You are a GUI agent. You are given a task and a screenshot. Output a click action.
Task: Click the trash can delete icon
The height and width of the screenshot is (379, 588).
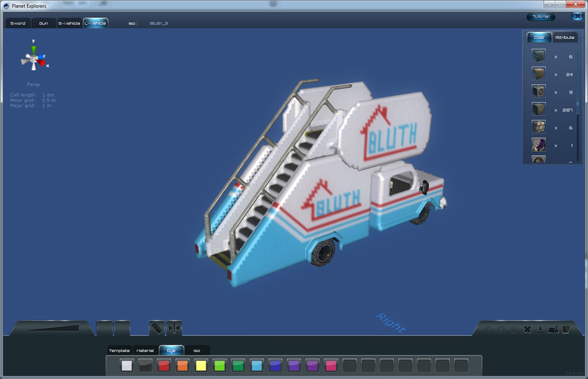click(514, 330)
